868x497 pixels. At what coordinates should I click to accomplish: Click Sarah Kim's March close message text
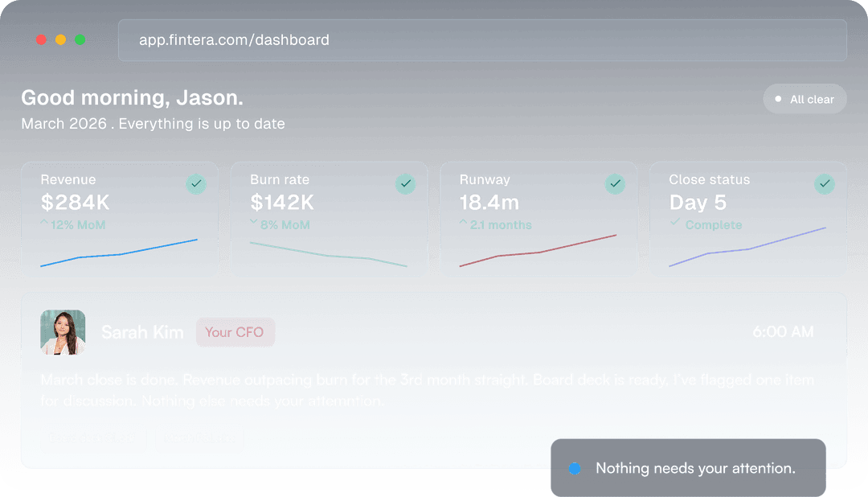427,390
